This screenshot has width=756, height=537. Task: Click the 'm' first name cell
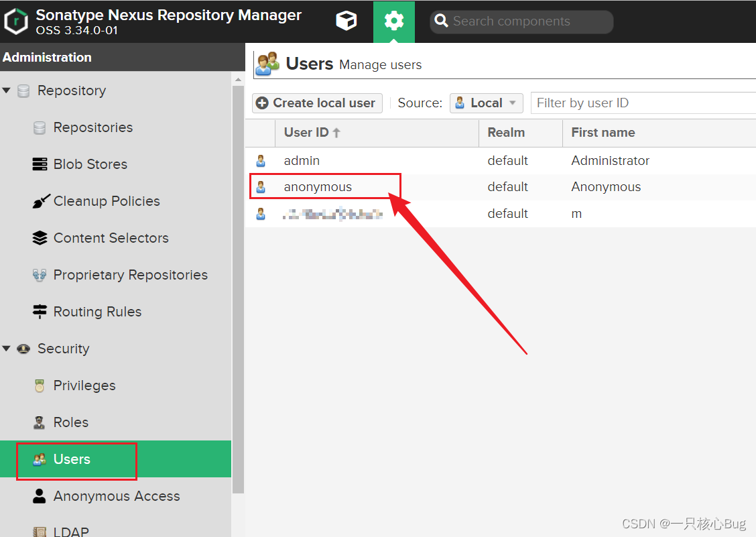point(576,214)
